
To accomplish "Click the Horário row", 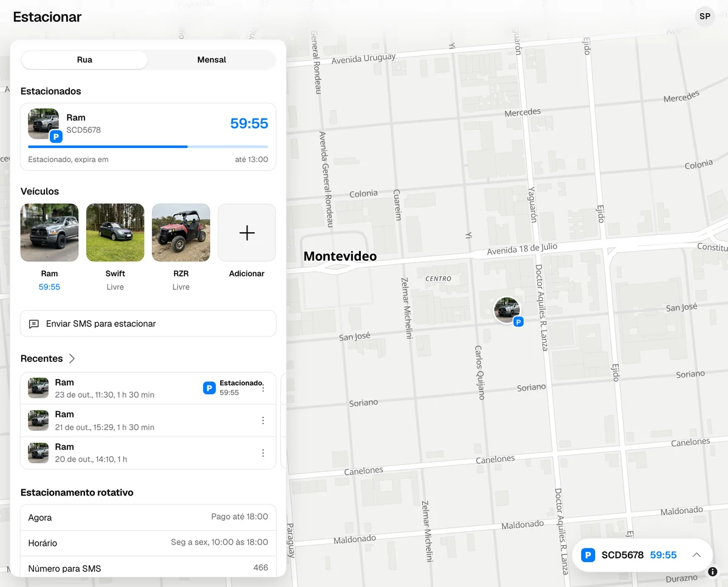I will pos(148,543).
